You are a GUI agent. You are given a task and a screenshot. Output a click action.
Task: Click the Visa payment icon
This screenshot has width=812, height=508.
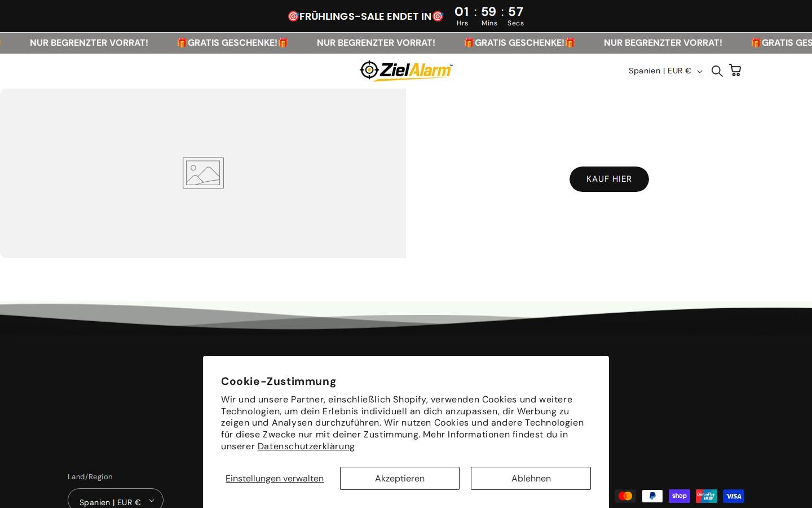click(734, 496)
